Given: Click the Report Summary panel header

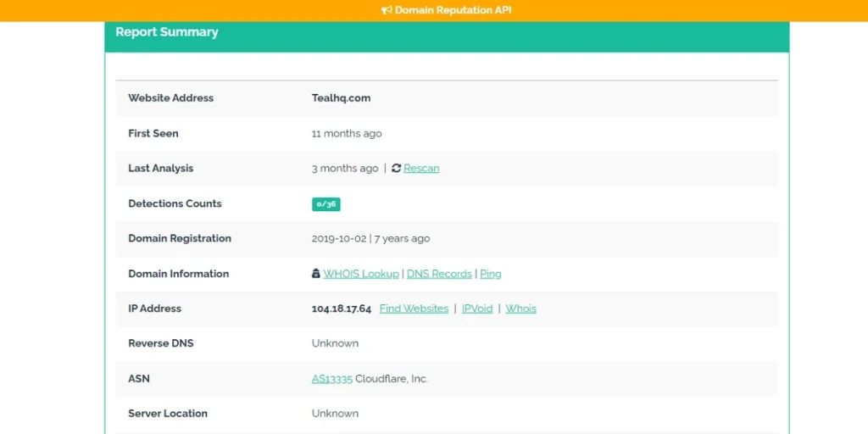Looking at the screenshot, I should pyautogui.click(x=447, y=32).
